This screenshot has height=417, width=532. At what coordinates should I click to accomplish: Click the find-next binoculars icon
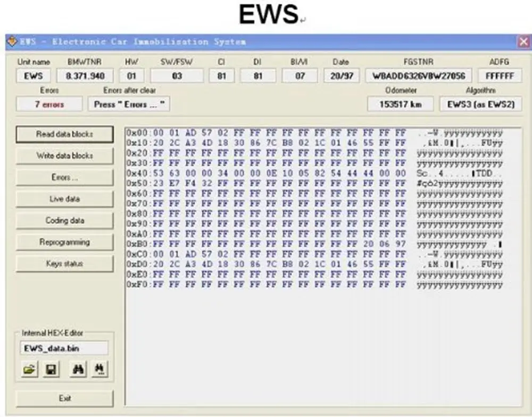click(99, 368)
